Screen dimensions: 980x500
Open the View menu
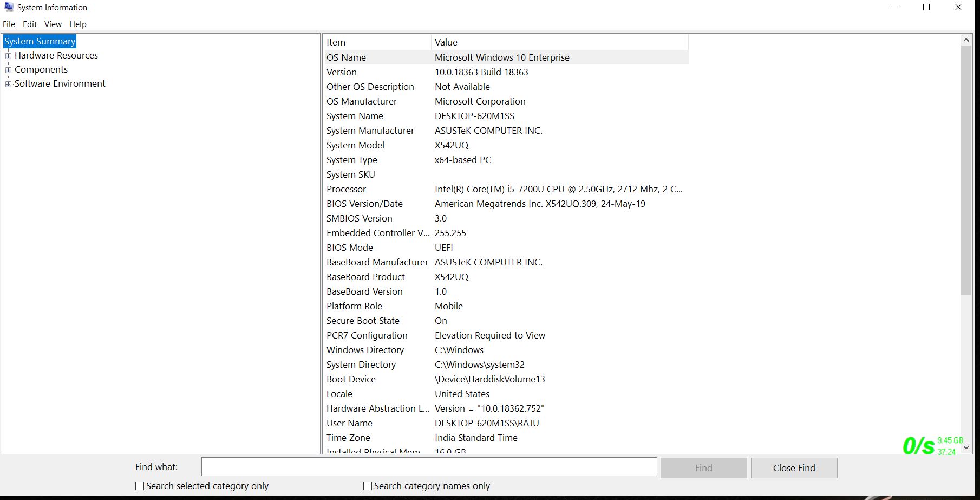(x=53, y=24)
